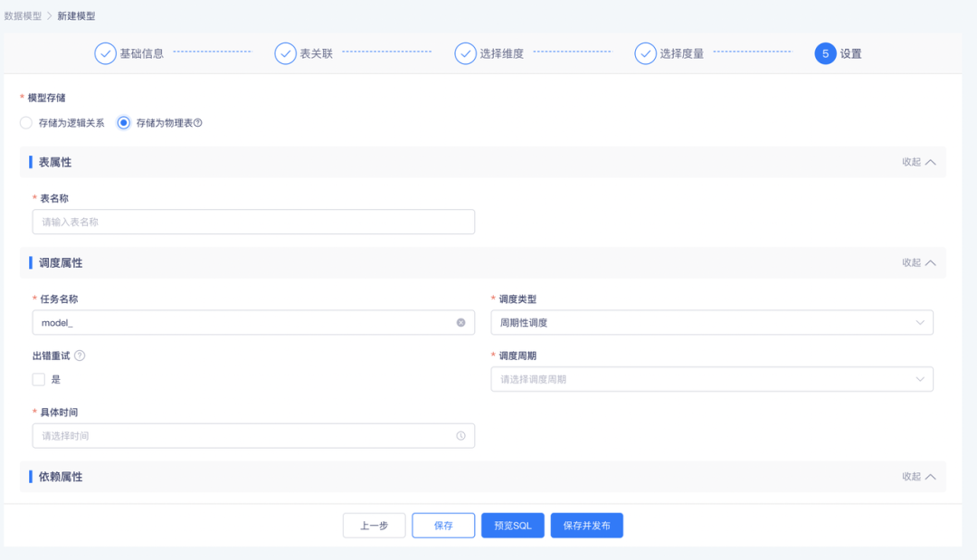Viewport: 977px width, 560px height.
Task: Select the 存储为物理表 radio option
Action: click(124, 123)
